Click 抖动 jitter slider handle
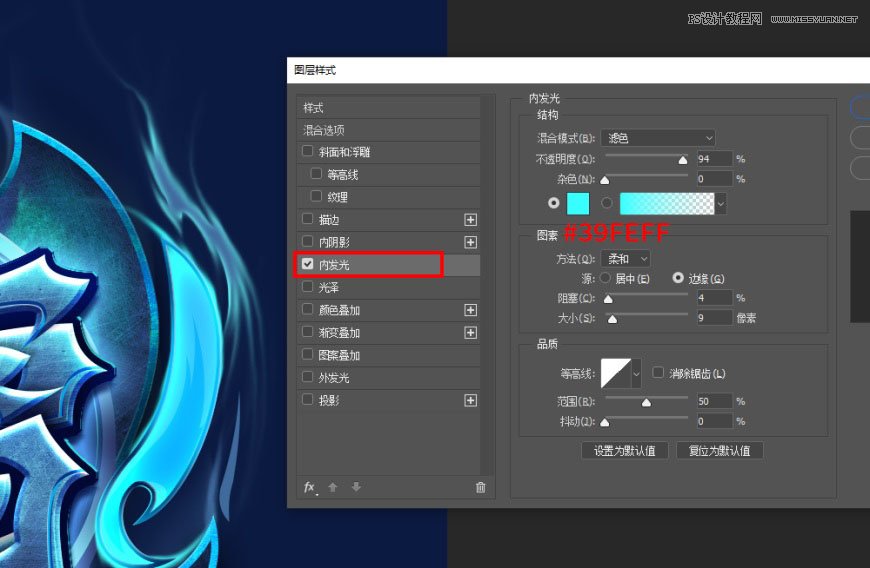The image size is (870, 568). click(605, 423)
